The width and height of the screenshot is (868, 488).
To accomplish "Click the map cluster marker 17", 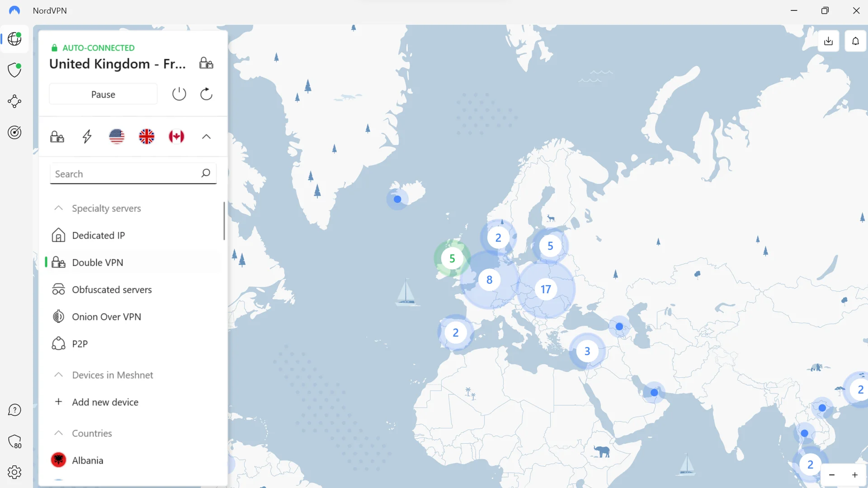I will click(x=546, y=289).
